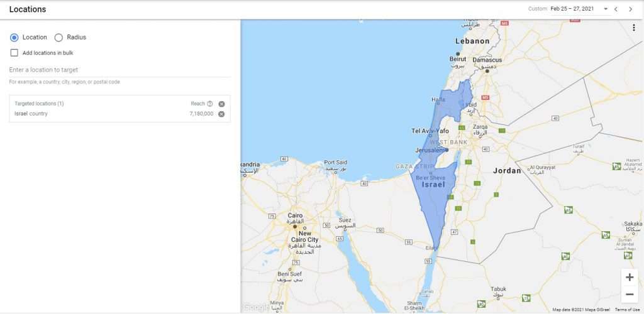644x314 pixels.
Task: Click the Haifa label on the map
Action: (438, 100)
